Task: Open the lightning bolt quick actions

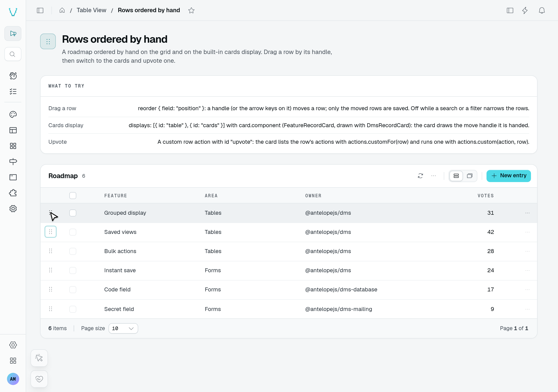Action: click(x=525, y=10)
